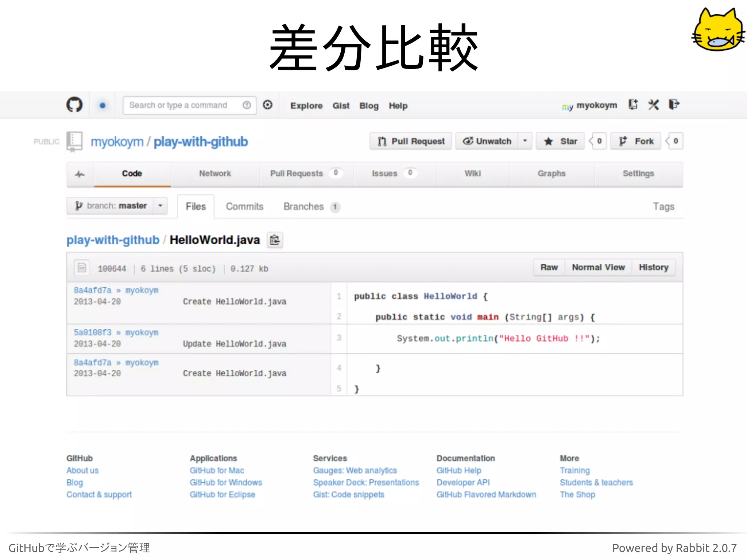The image size is (747, 560).
Task: Open commit 5a0108f3 link
Action: (x=93, y=333)
